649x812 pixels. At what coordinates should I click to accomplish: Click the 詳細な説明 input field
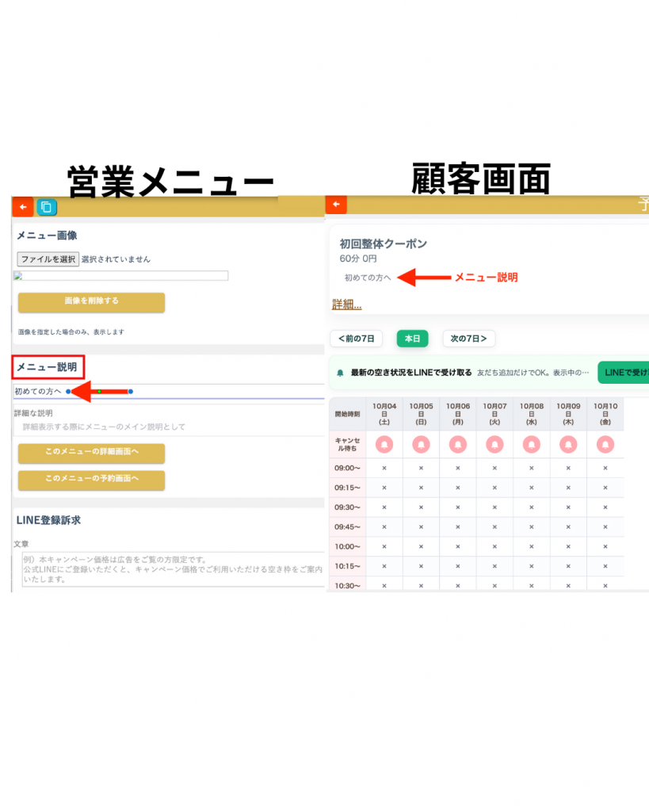click(x=170, y=427)
